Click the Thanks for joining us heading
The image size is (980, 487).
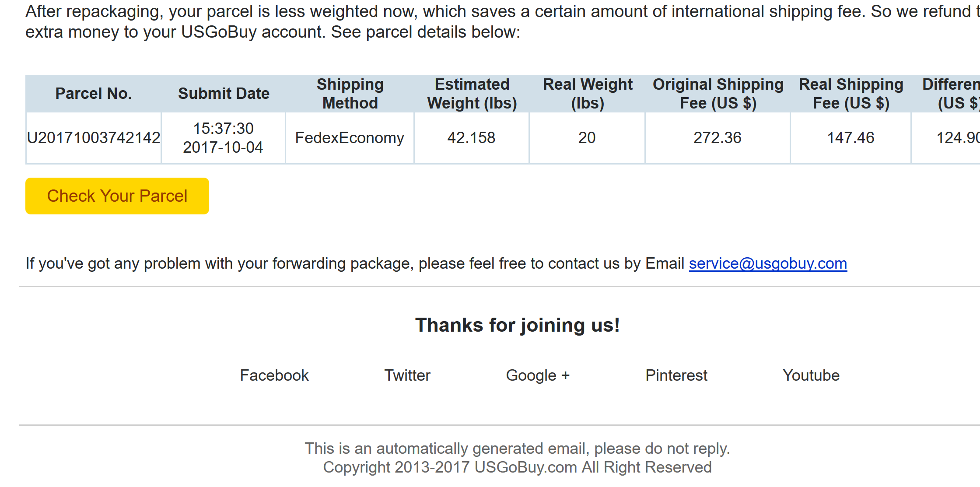[518, 325]
